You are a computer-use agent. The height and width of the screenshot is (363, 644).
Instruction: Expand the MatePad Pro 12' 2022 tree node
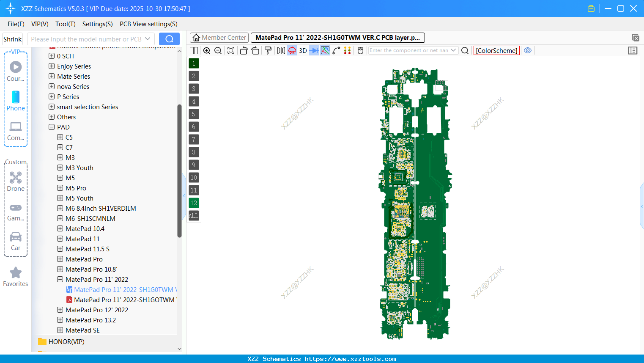pos(60,310)
